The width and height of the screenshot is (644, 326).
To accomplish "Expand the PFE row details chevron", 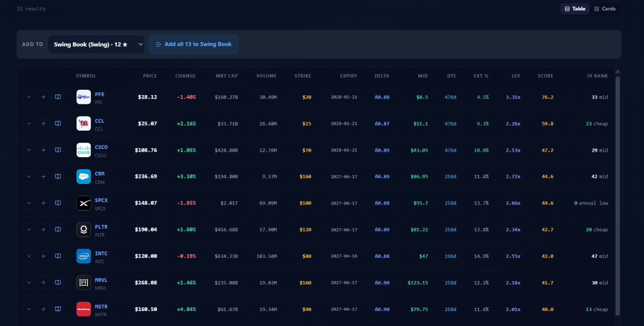I will click(29, 97).
